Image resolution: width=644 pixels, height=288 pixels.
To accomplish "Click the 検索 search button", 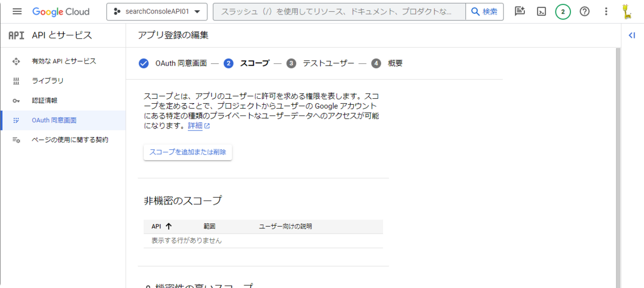I will click(485, 11).
